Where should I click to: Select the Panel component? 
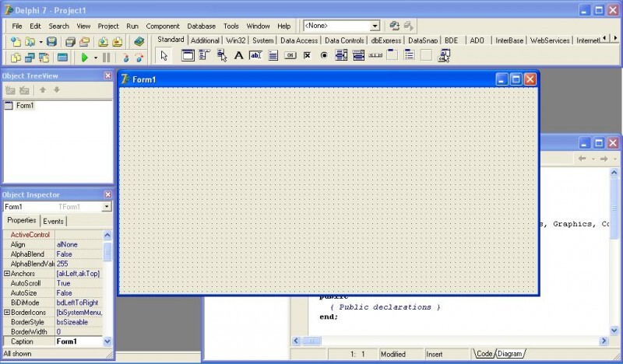click(426, 55)
